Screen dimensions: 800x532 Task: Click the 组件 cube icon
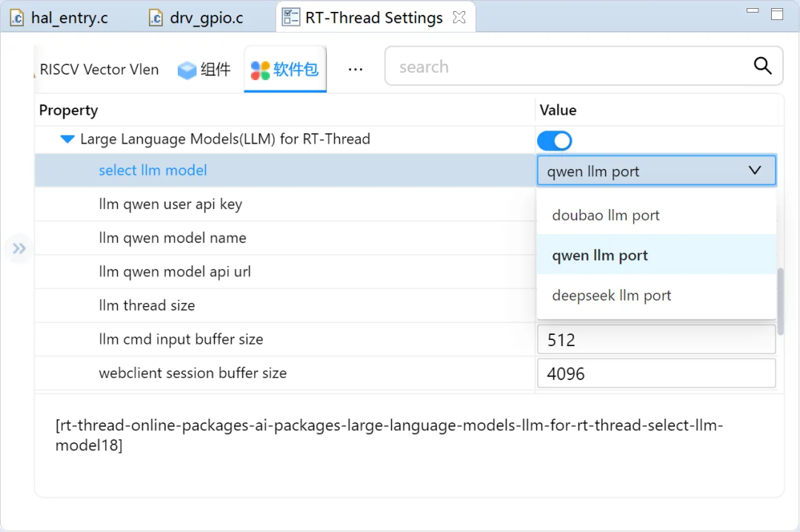coord(187,70)
